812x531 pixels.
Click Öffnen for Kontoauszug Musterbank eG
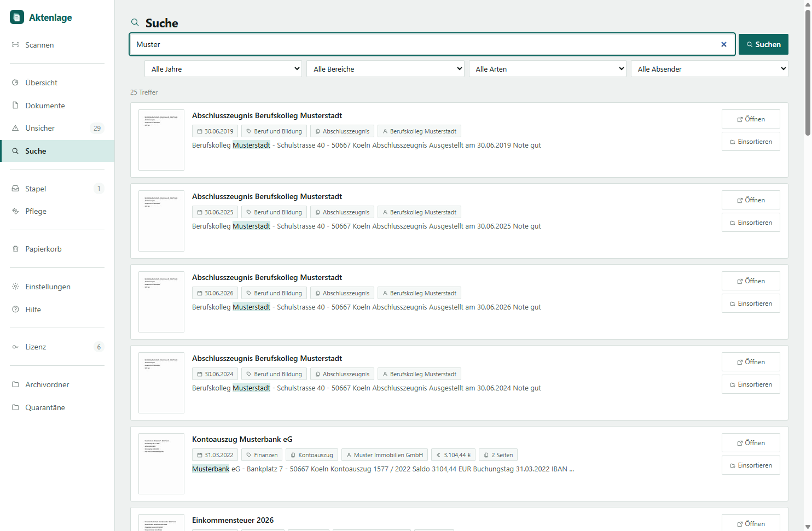[751, 443]
